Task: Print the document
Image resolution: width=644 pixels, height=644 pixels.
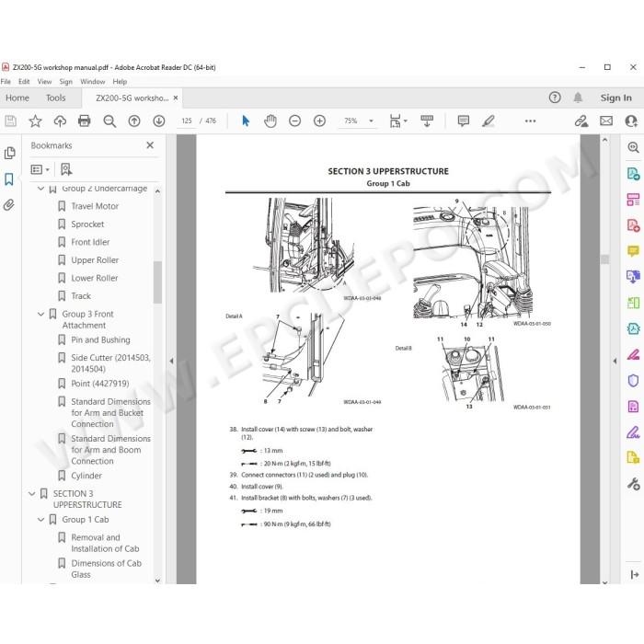Action: click(x=85, y=121)
